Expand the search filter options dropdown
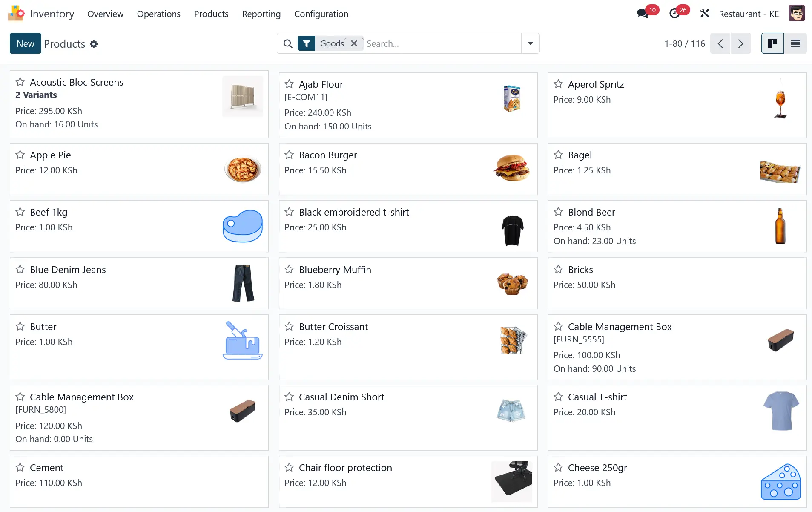The image size is (812, 512). click(531, 43)
